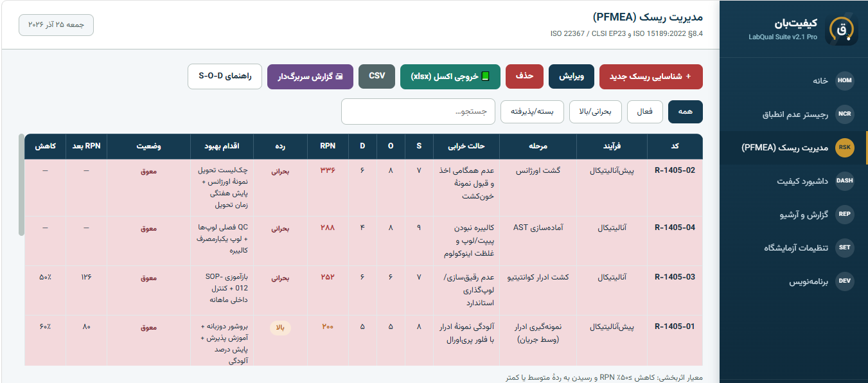Click the فرآیند column header

point(612,147)
